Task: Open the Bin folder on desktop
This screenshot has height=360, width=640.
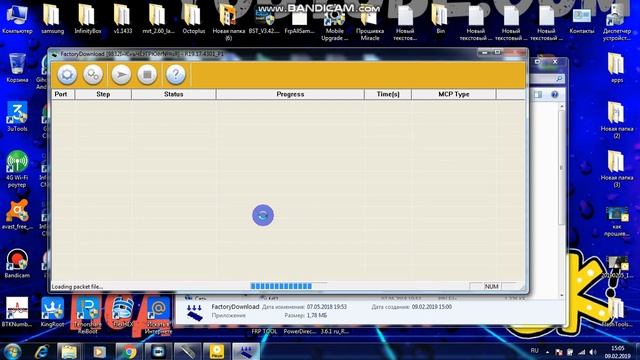Action: point(440,20)
